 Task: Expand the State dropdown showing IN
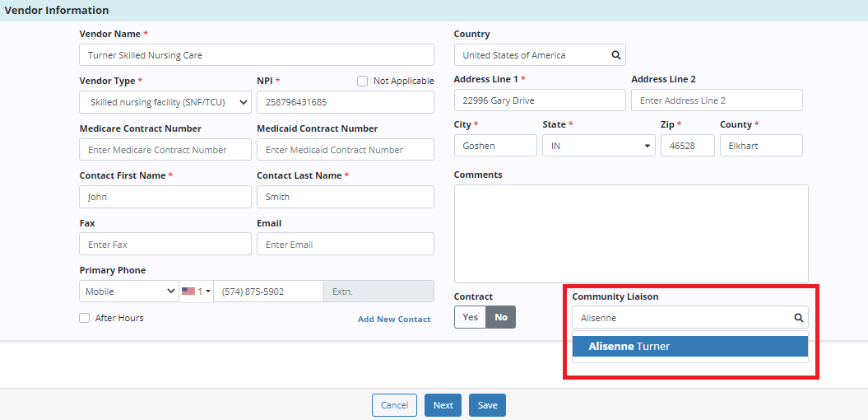pos(598,146)
